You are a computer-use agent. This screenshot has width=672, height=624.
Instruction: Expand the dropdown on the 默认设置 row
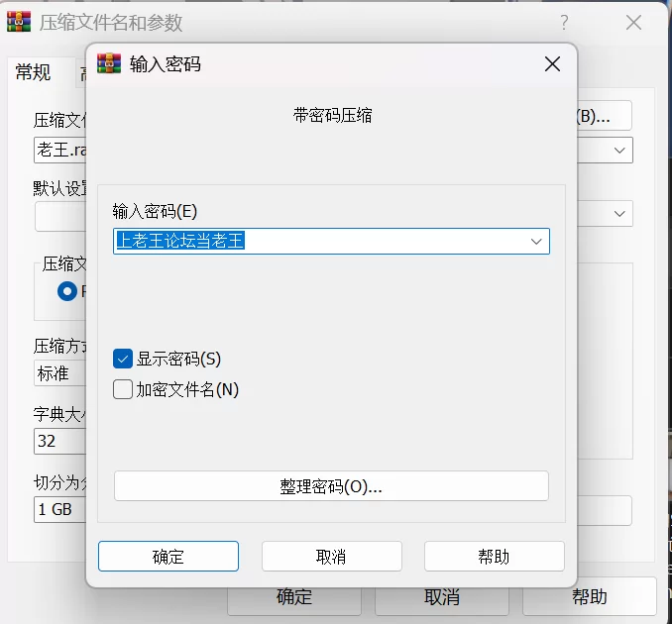619,213
